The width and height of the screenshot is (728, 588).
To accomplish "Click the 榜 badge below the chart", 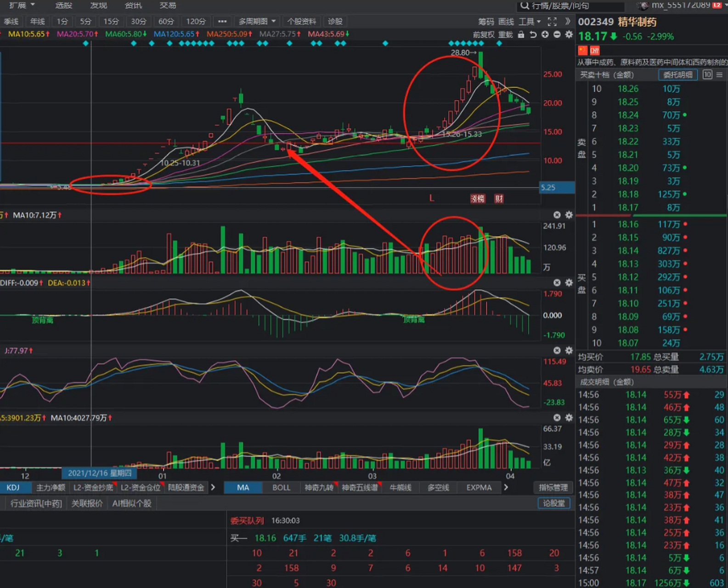I will 478,198.
